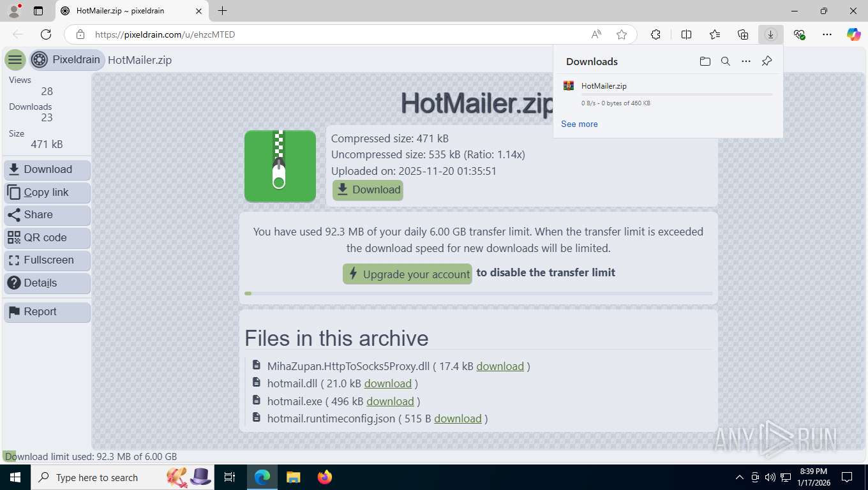Viewport: 868px width, 490px height.
Task: Open the Share option in sidebar
Action: (47, 215)
